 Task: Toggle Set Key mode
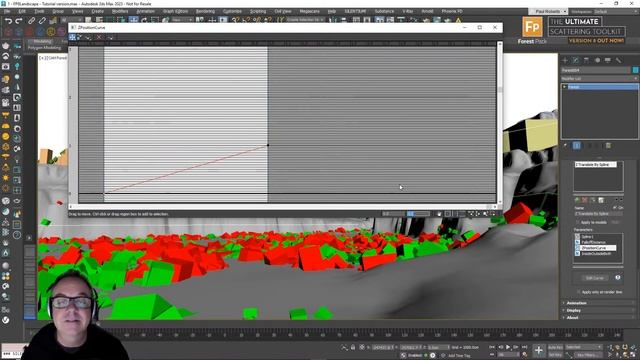point(555,355)
